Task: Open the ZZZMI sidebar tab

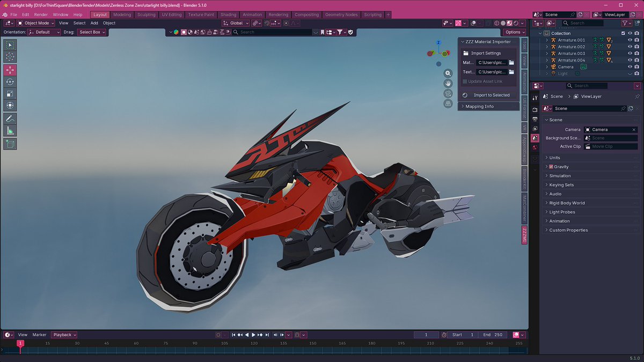Action: point(524,235)
